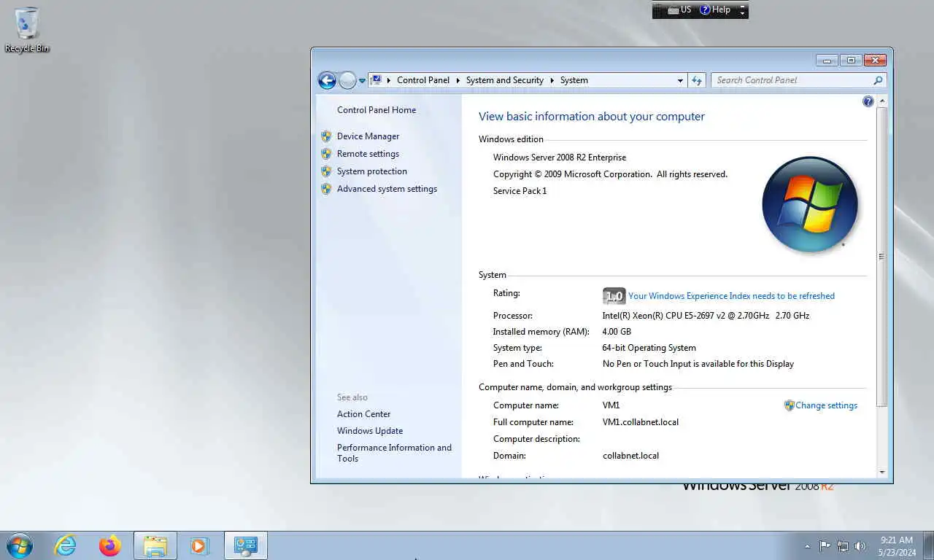Image resolution: width=934 pixels, height=560 pixels.
Task: Maximize the System window
Action: point(851,61)
